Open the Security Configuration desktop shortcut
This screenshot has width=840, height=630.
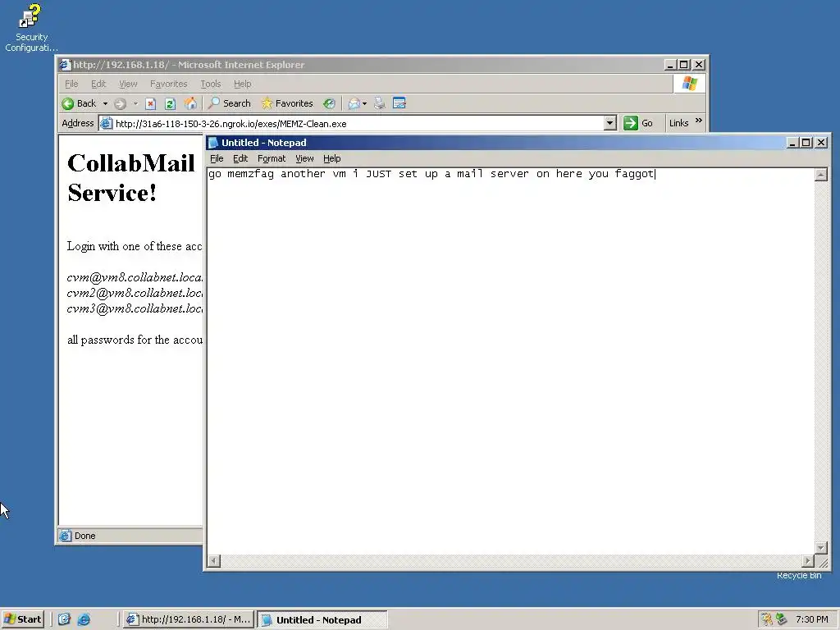[x=30, y=29]
